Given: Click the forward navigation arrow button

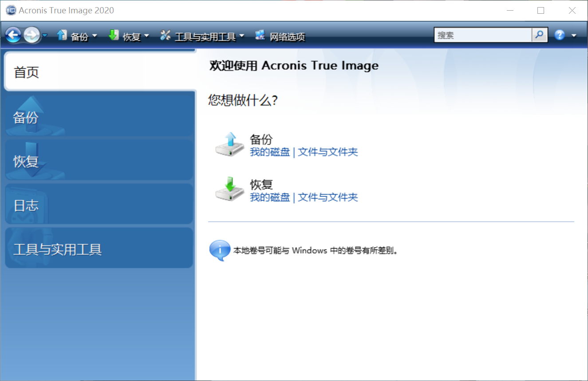Looking at the screenshot, I should pos(32,35).
